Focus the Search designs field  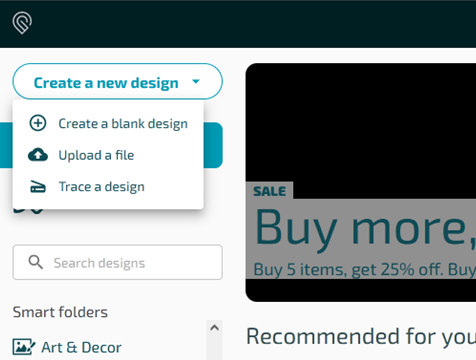[117, 262]
